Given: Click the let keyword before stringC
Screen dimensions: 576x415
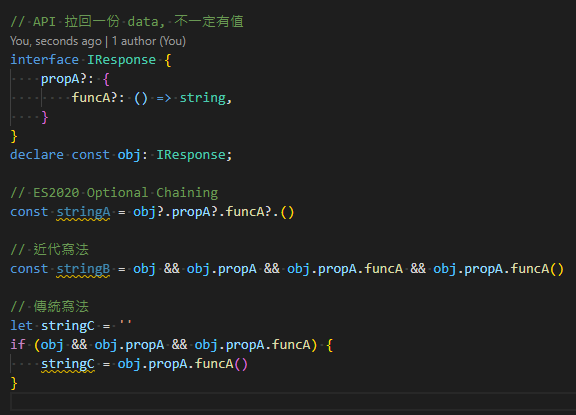Looking at the screenshot, I should coord(21,326).
